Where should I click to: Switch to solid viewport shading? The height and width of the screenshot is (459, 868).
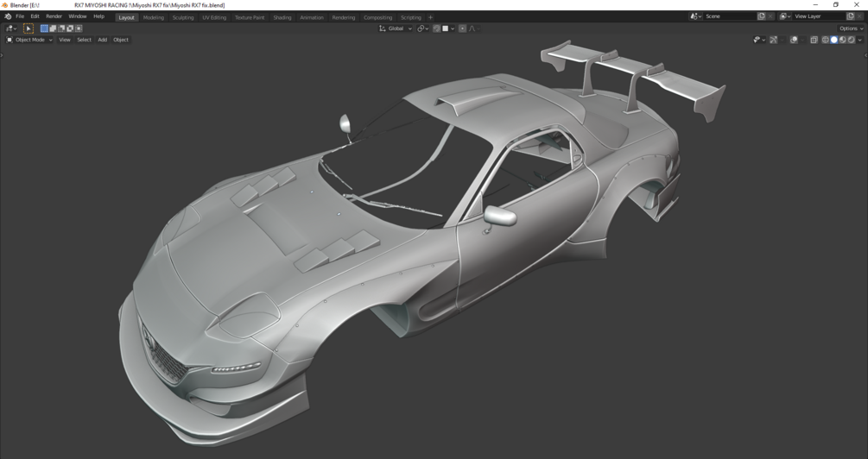pyautogui.click(x=834, y=40)
